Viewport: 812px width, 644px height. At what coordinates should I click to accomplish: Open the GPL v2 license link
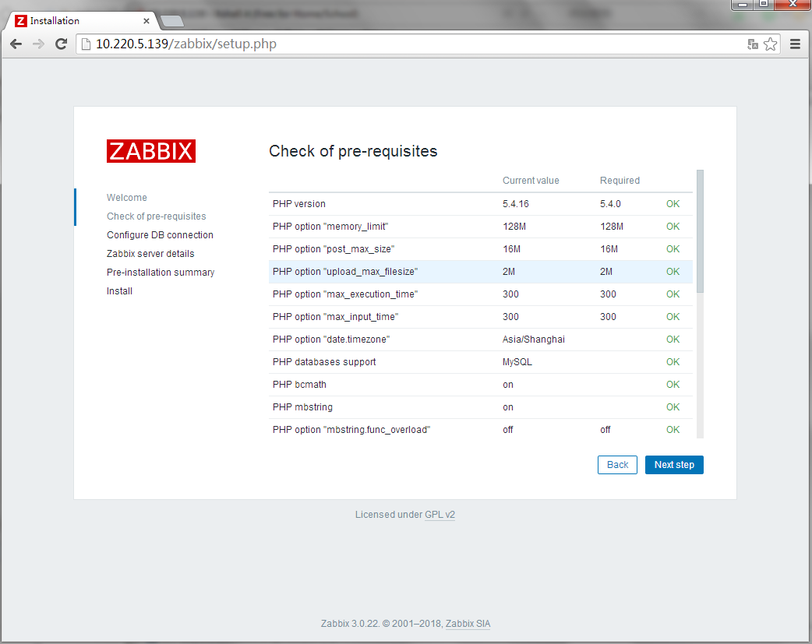click(x=440, y=515)
